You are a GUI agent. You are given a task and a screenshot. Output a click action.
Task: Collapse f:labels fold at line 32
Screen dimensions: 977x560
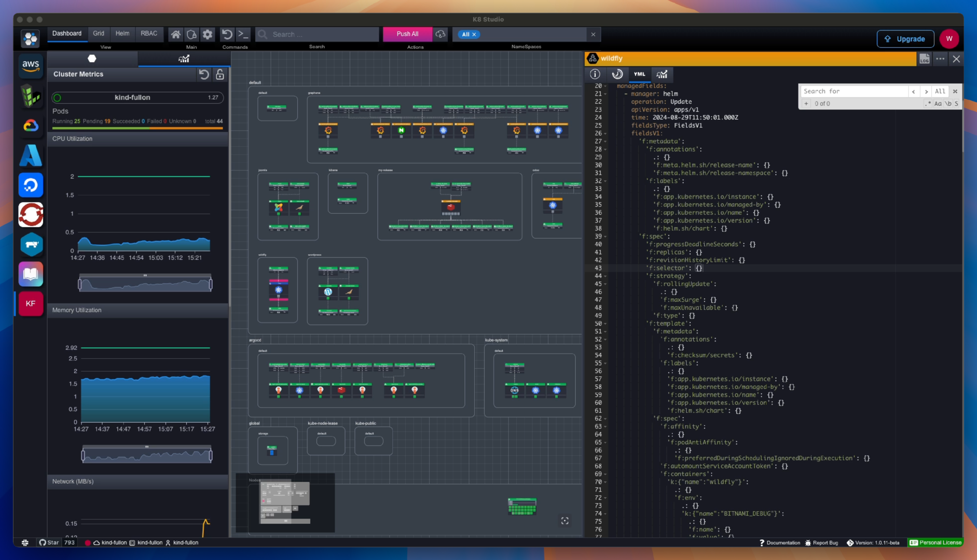[x=606, y=181]
